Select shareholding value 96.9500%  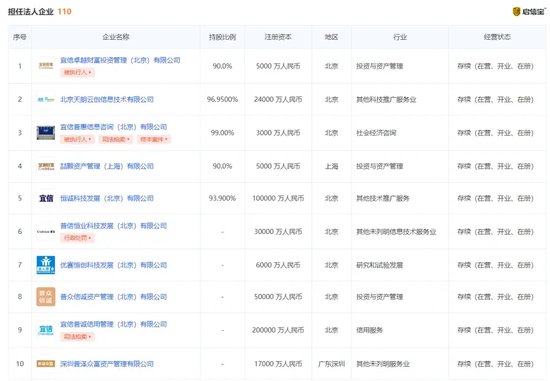coord(222,100)
